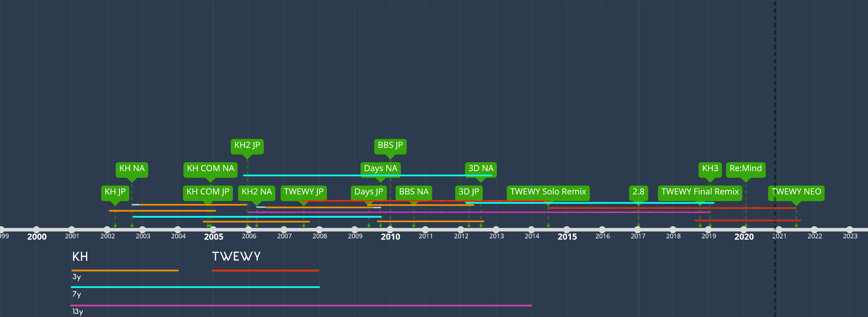Click the KH3 event label
This screenshot has height=317, width=868.
coord(710,168)
